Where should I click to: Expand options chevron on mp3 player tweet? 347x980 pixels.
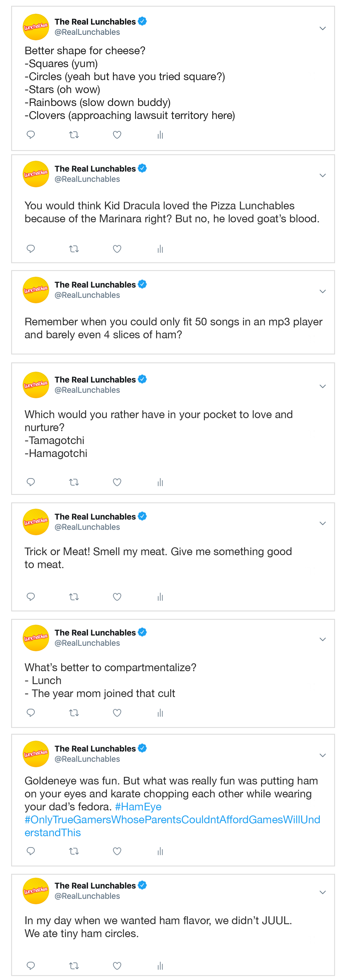323,291
